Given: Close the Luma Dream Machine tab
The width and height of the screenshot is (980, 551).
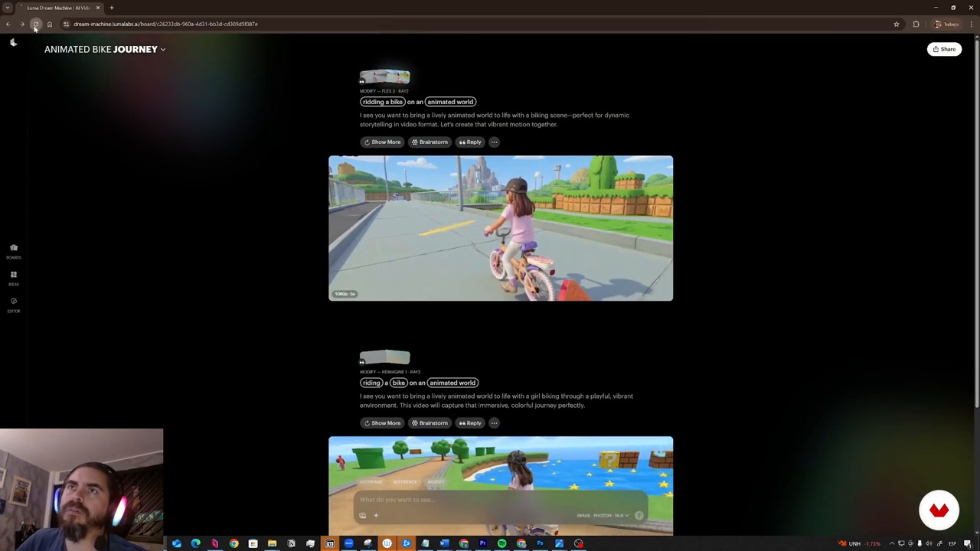Looking at the screenshot, I should click(98, 8).
